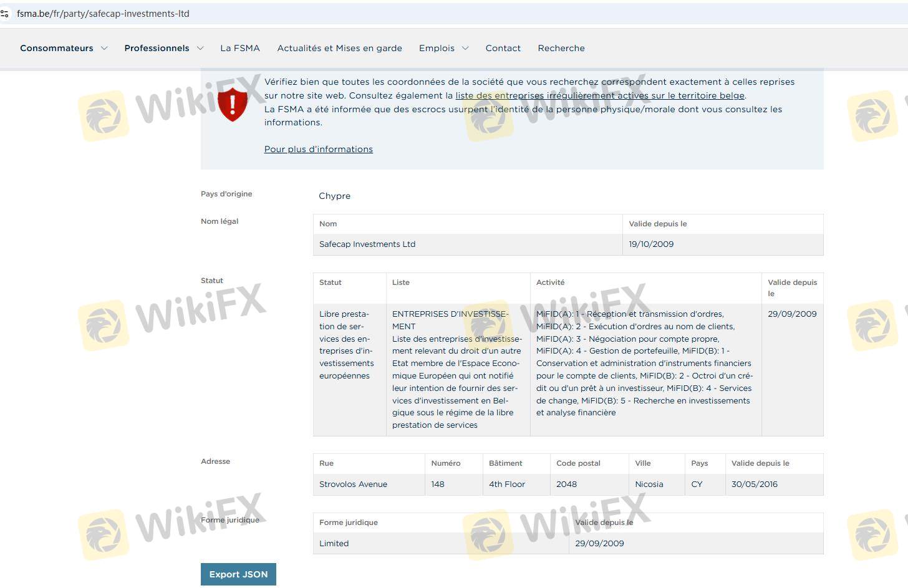Image resolution: width=908 pixels, height=588 pixels.
Task: Click the Activité column header
Action: [646, 288]
